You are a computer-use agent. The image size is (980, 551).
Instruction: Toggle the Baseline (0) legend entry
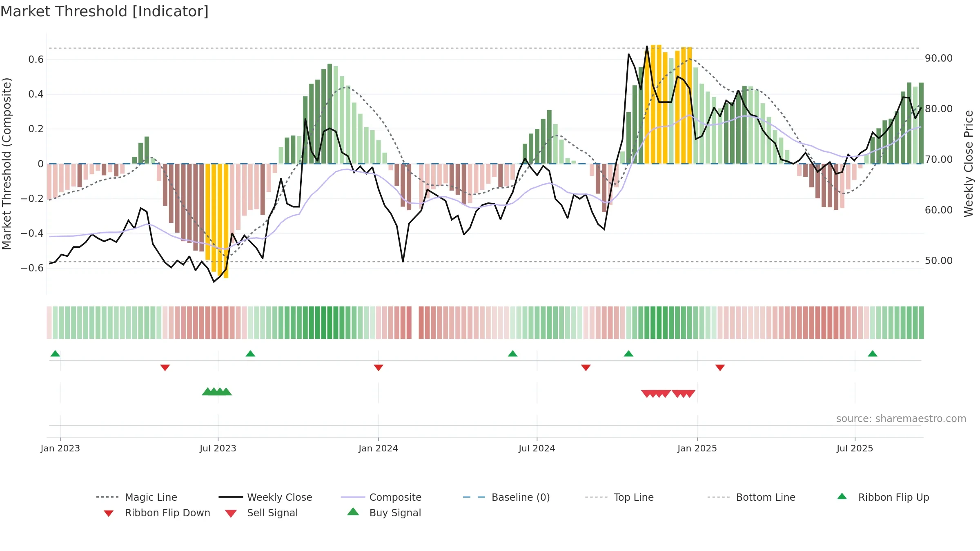pos(506,497)
